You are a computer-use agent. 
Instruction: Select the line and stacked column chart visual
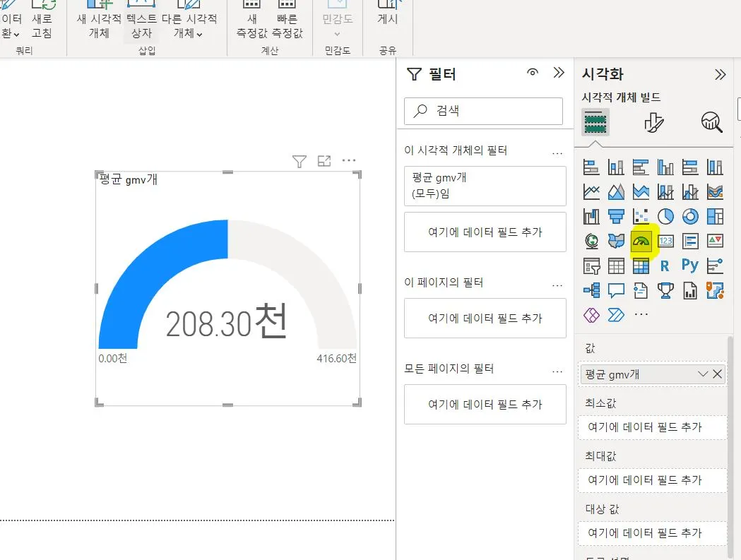pyautogui.click(x=665, y=192)
